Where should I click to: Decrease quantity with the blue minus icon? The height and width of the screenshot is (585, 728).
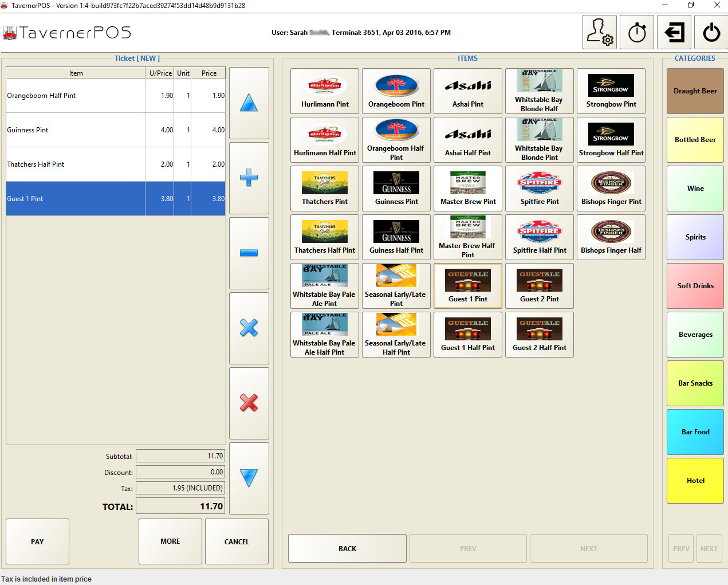(249, 253)
